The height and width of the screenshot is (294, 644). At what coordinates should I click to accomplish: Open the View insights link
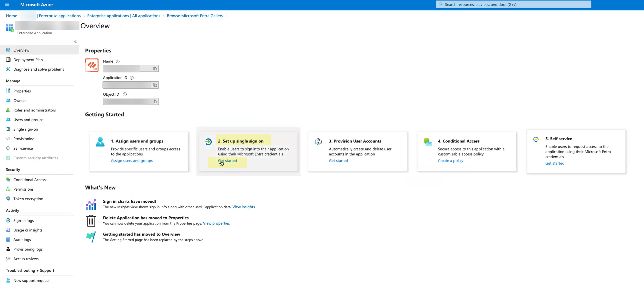coord(243,207)
